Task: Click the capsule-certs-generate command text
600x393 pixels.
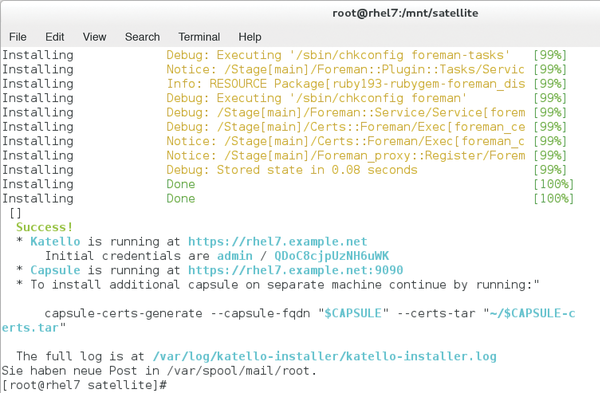Action: (123, 313)
